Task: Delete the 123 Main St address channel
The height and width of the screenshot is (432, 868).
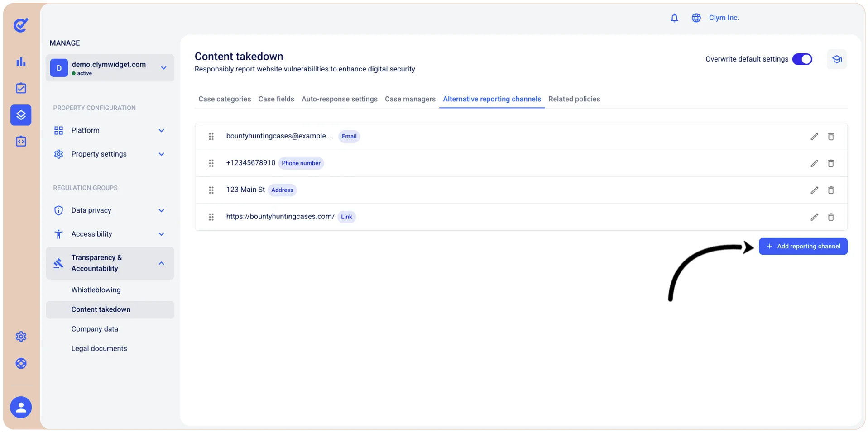Action: tap(831, 190)
